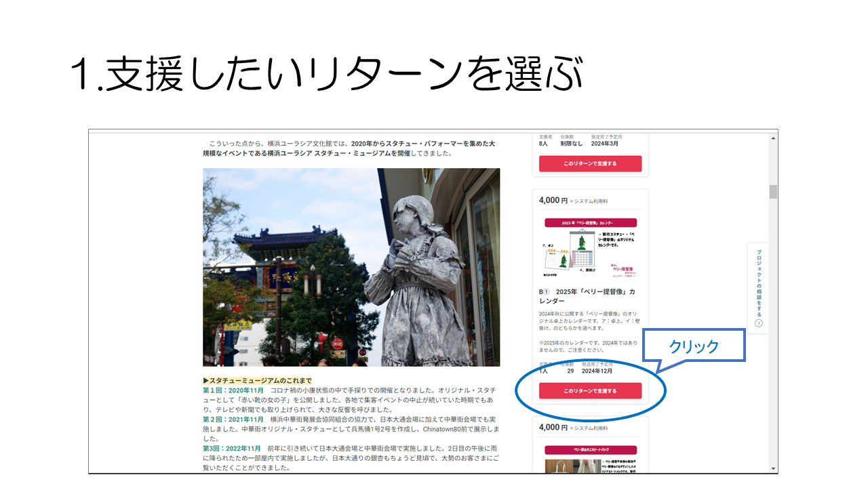Click the 第3回：2022年11月 text
The image size is (868, 488).
coord(232,449)
